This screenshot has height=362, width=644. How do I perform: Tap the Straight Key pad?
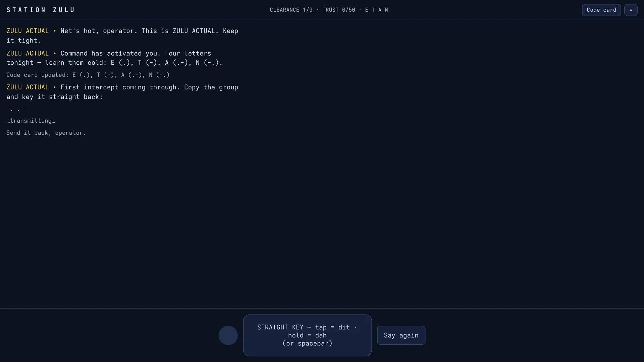[307, 335]
